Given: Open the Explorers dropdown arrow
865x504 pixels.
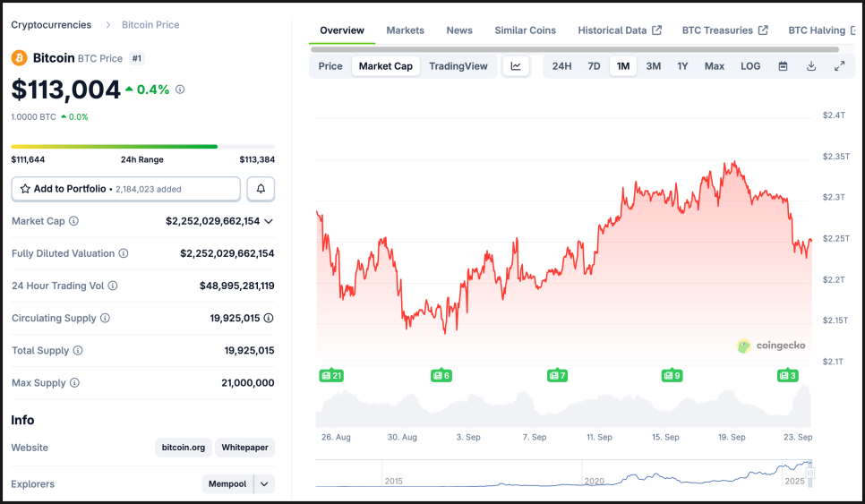Looking at the screenshot, I should 264,484.
